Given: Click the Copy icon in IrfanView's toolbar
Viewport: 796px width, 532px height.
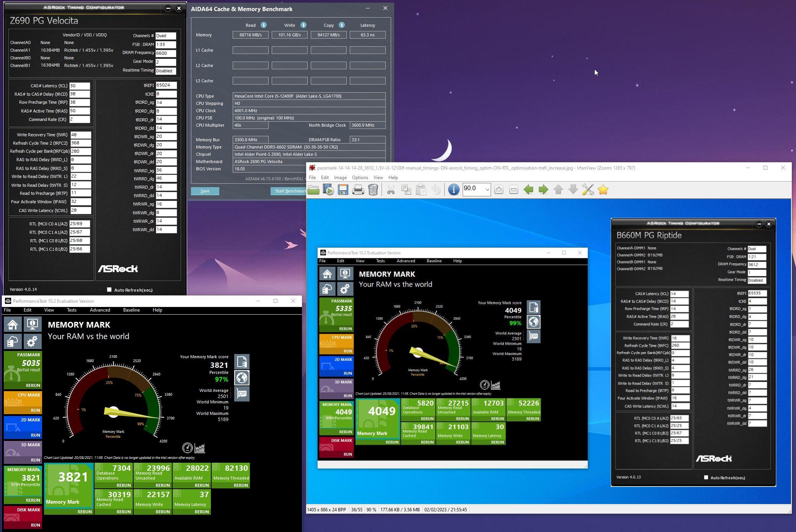Looking at the screenshot, I should [406, 189].
